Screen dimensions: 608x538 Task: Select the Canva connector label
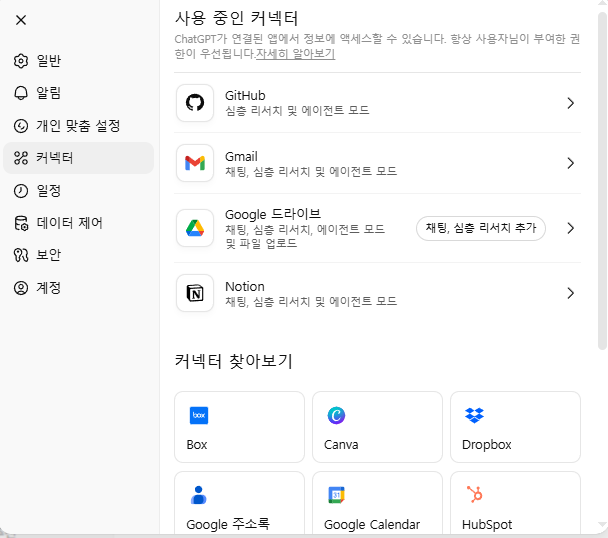(x=341, y=445)
